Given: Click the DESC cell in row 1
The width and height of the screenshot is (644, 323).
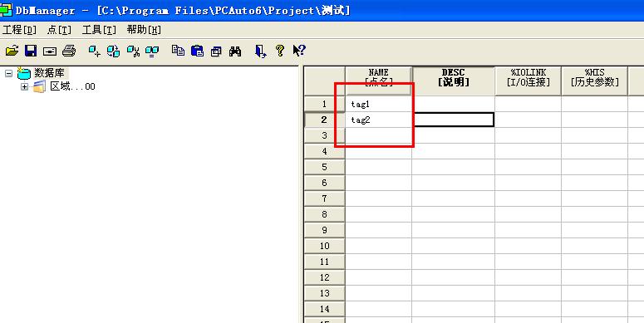Looking at the screenshot, I should [454, 105].
